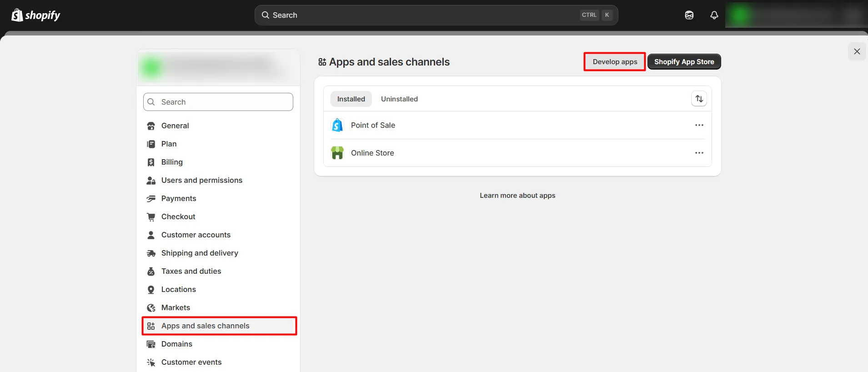
Task: Click the Shipping and delivery truck icon
Action: (x=151, y=253)
